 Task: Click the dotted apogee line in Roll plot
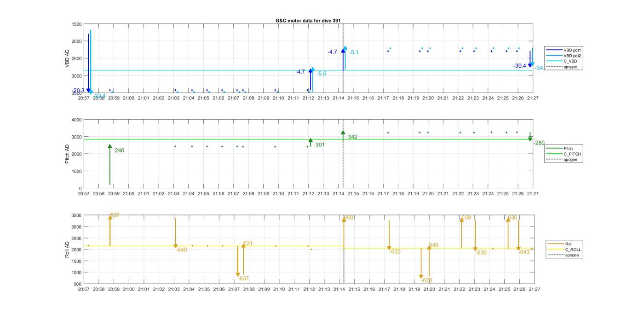[x=344, y=249]
